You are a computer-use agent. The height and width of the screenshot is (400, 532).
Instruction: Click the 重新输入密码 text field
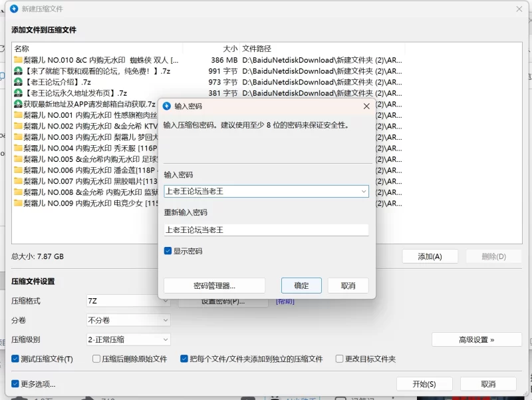tap(266, 230)
